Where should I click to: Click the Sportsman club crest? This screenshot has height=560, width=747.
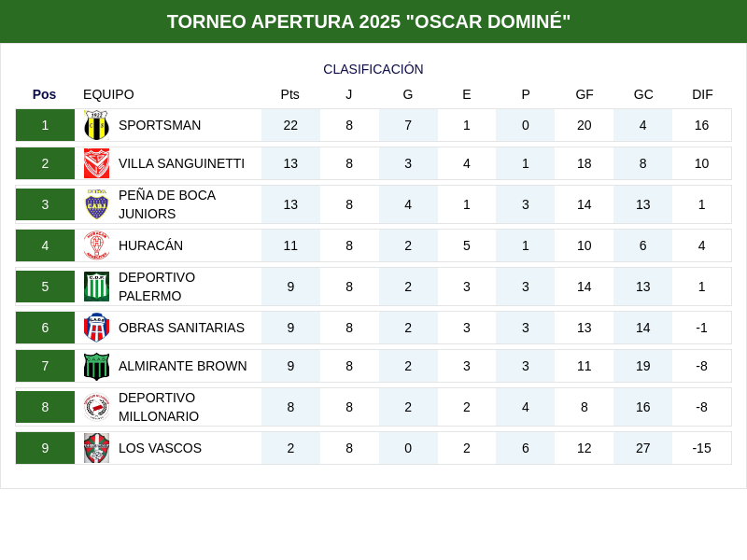pos(96,125)
